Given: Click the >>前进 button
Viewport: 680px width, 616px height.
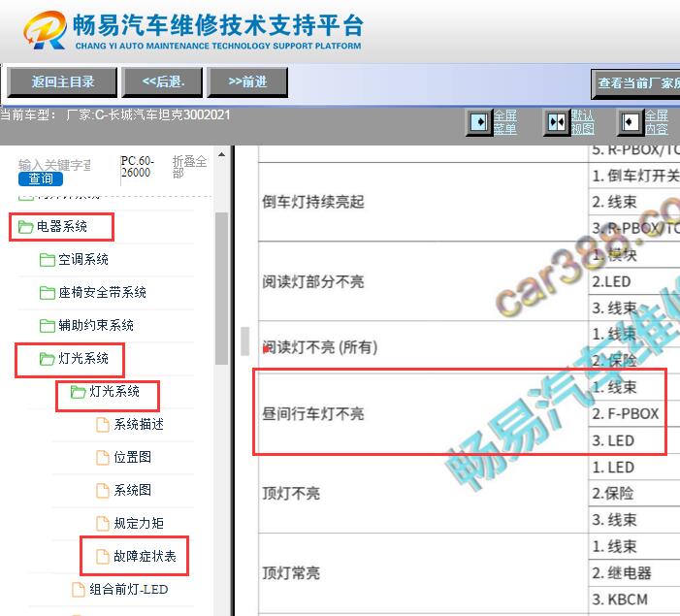Looking at the screenshot, I should [247, 81].
